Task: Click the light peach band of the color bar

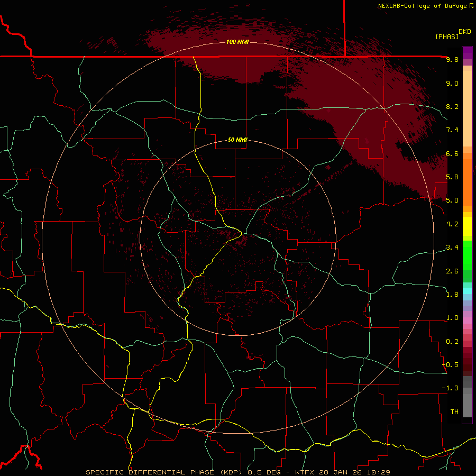Action: tap(467, 108)
